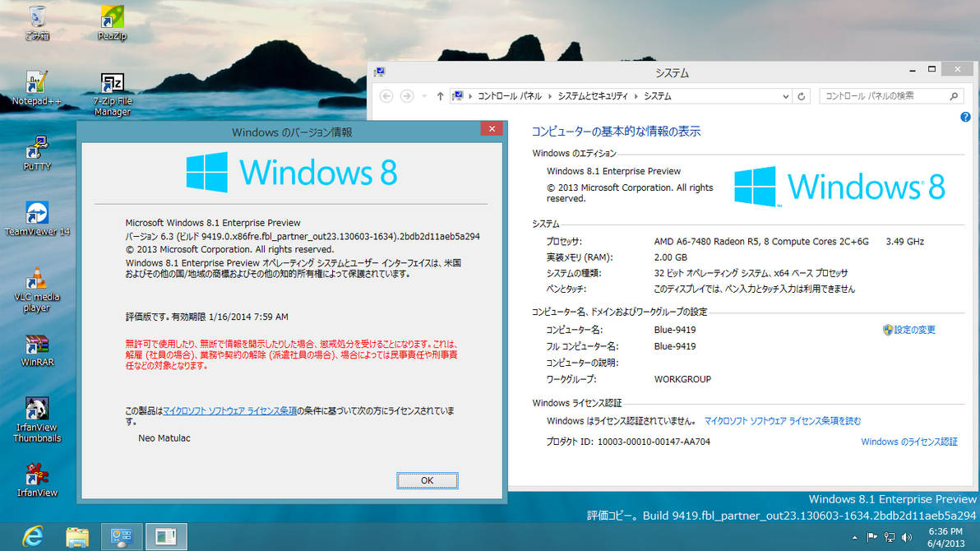Select the Control Panel taskbar button

pyautogui.click(x=121, y=537)
